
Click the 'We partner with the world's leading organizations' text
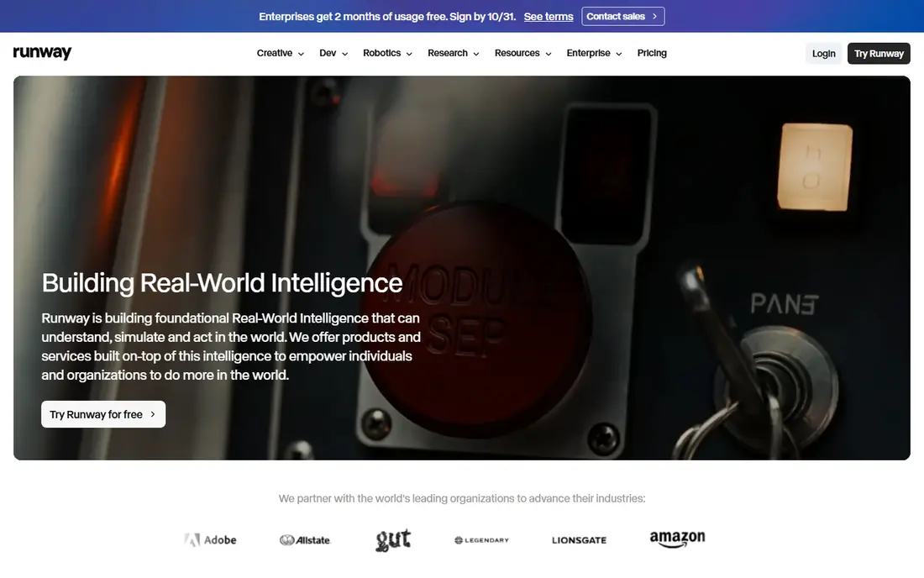point(462,498)
